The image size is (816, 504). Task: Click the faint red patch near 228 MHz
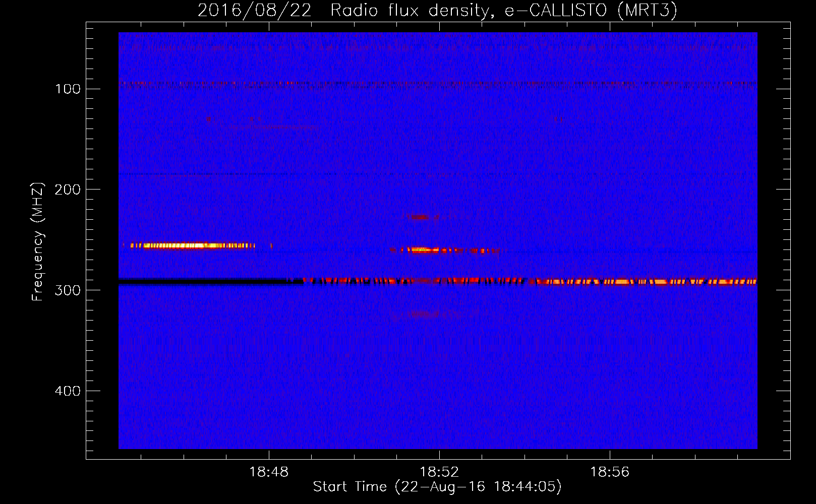click(423, 217)
